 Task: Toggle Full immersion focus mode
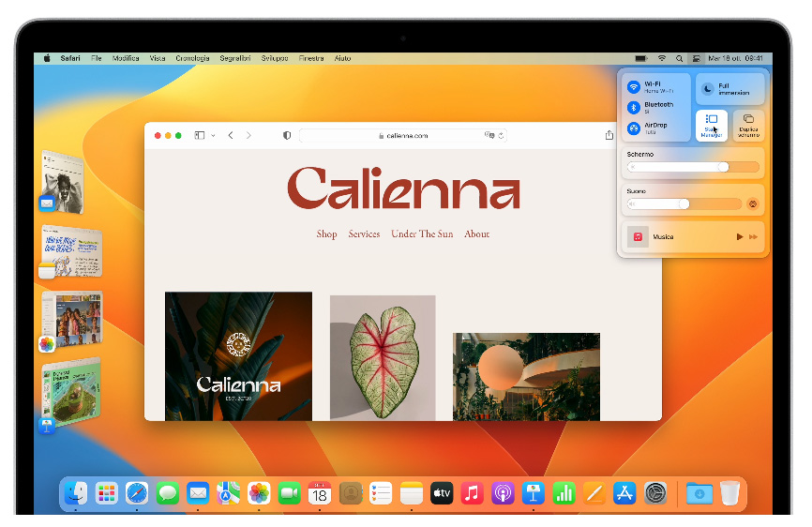point(729,89)
